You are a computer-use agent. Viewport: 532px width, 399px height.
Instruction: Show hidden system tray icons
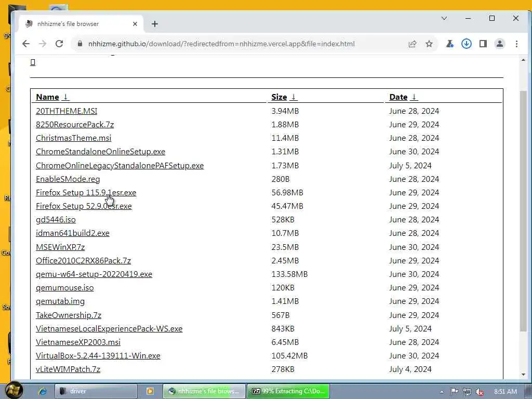442,392
